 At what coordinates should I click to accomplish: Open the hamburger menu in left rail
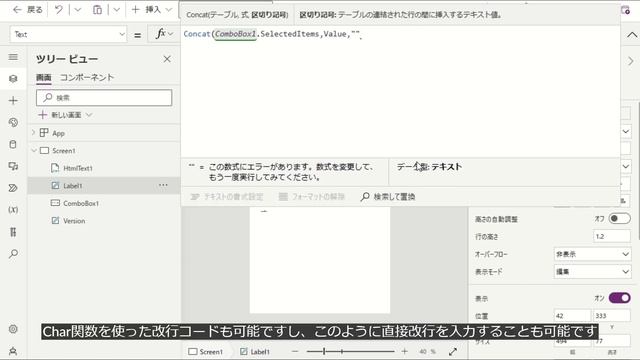pyautogui.click(x=13, y=57)
